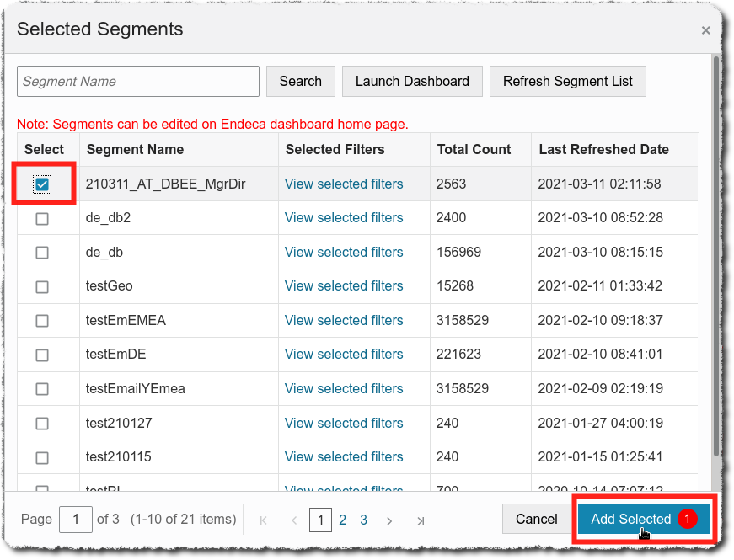
Task: Click the dialog vertical scrollbar
Action: [x=716, y=253]
